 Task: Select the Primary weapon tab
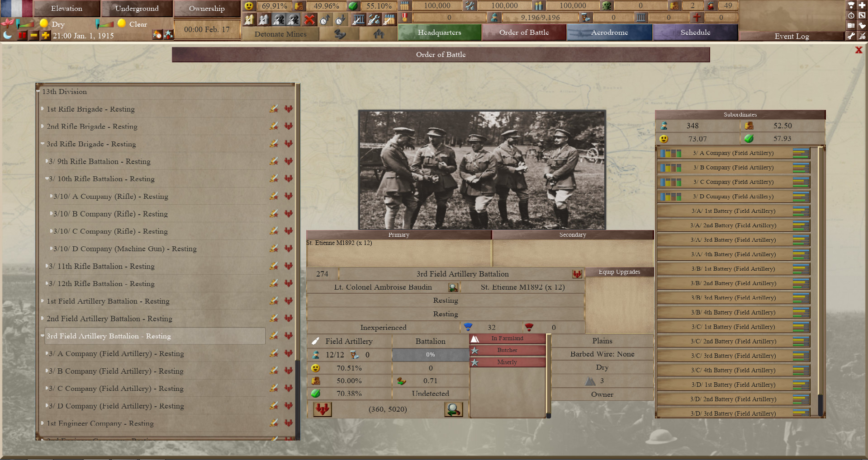tap(398, 235)
